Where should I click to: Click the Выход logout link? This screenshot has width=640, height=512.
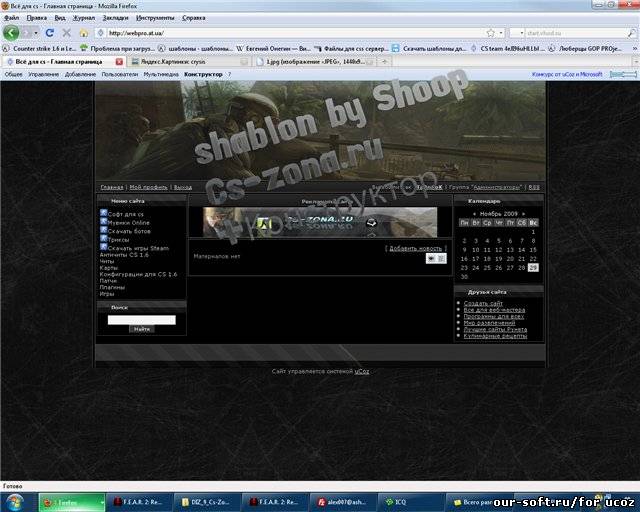[183, 187]
